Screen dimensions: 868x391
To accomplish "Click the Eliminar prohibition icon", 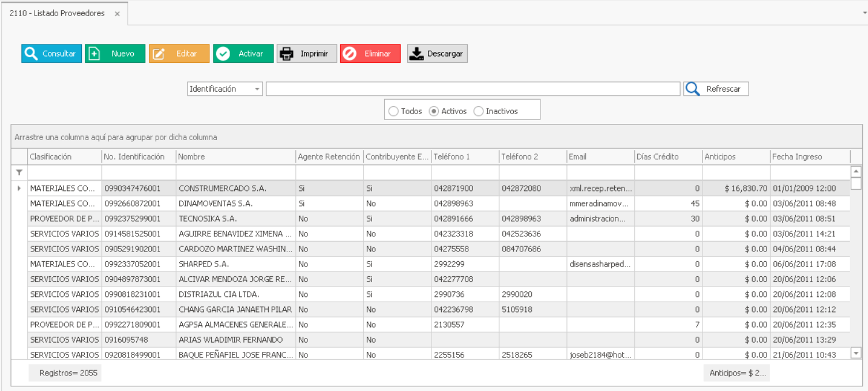I will pyautogui.click(x=350, y=54).
